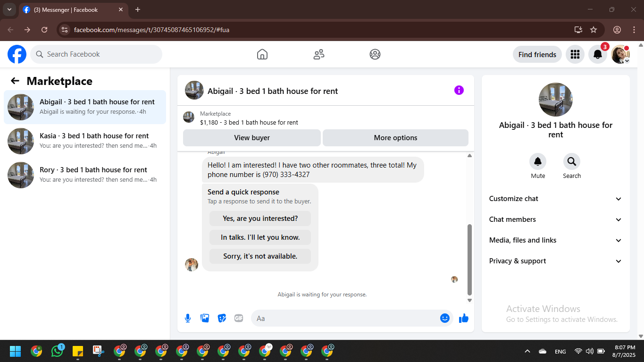Open conversation information purple icon

pyautogui.click(x=459, y=90)
